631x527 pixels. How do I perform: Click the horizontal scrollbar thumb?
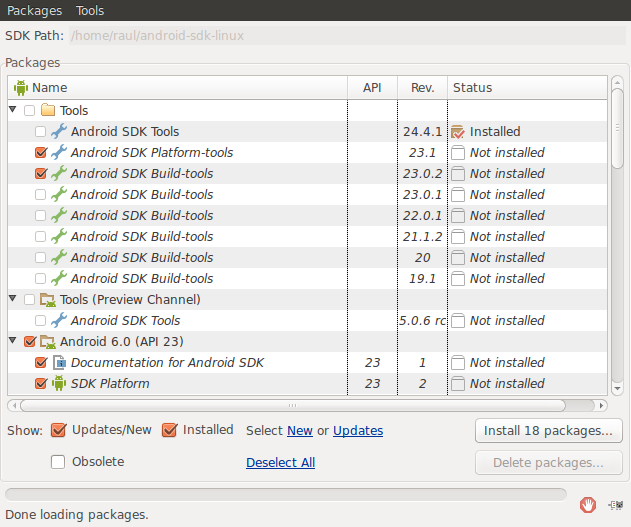tap(293, 406)
